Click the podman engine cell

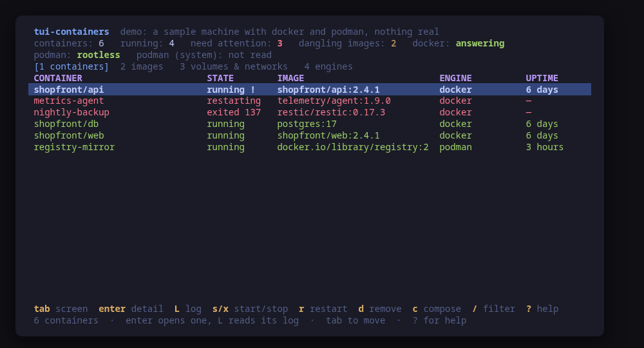(x=455, y=147)
